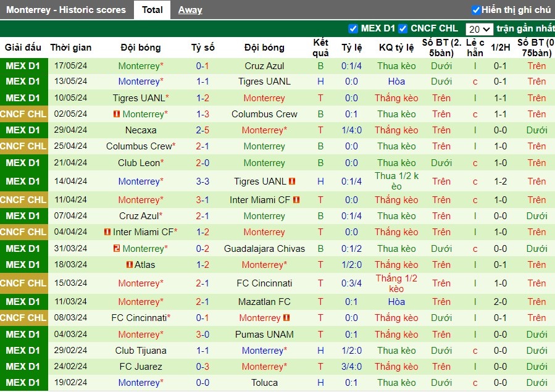
Task: Click 'Thua 1/2 kèo' result on 14/04/24
Action: 396,181
